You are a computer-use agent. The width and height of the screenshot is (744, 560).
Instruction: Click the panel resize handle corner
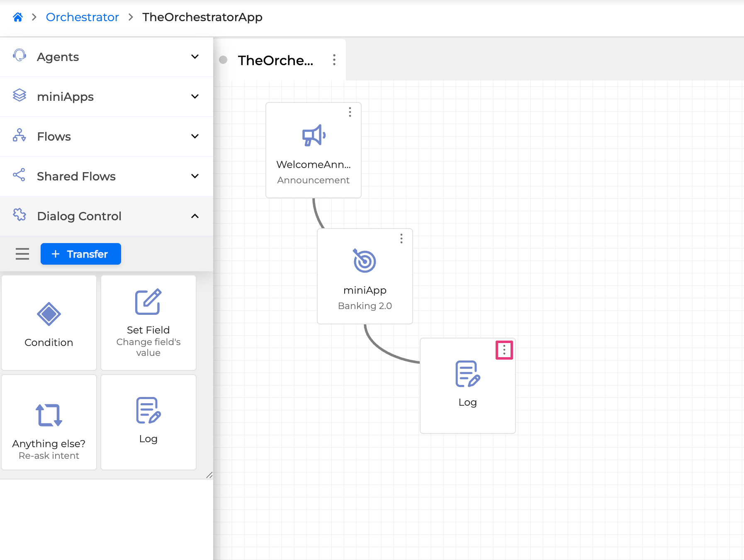coord(209,475)
